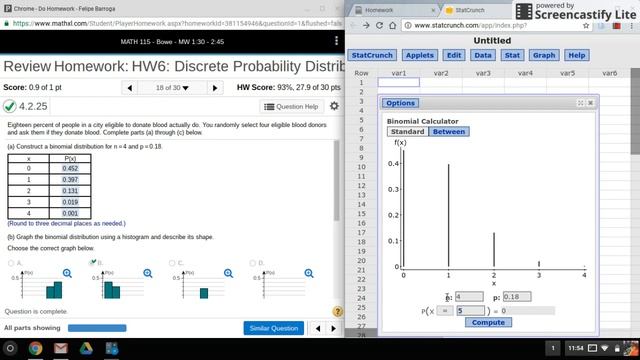Open the comparison operator dropdown in P(X
The width and height of the screenshot is (640, 360).
click(445, 311)
